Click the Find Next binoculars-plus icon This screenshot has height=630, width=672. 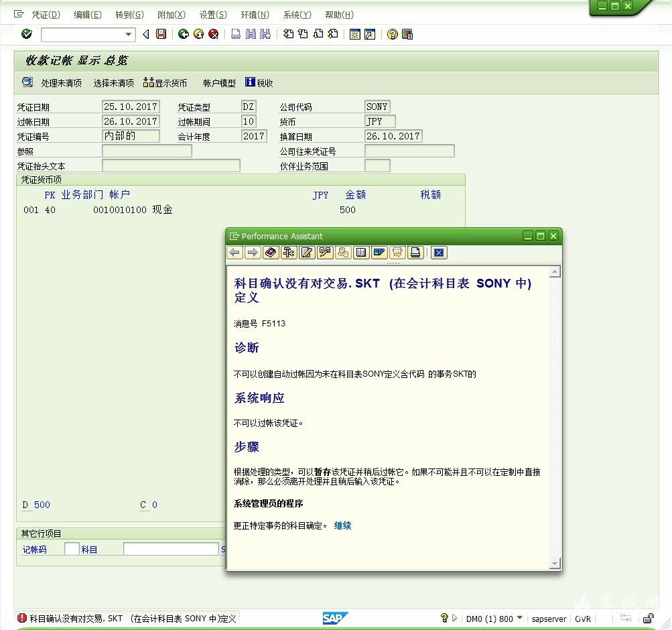point(265,34)
